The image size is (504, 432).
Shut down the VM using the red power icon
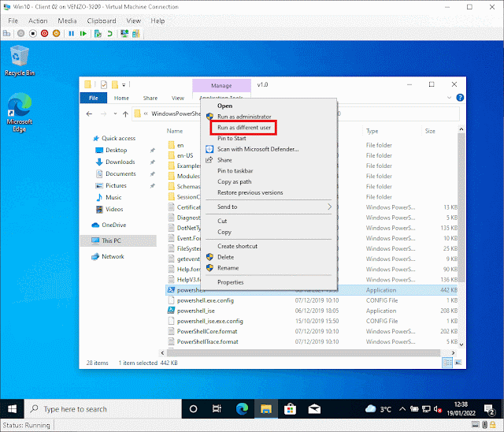(44, 33)
